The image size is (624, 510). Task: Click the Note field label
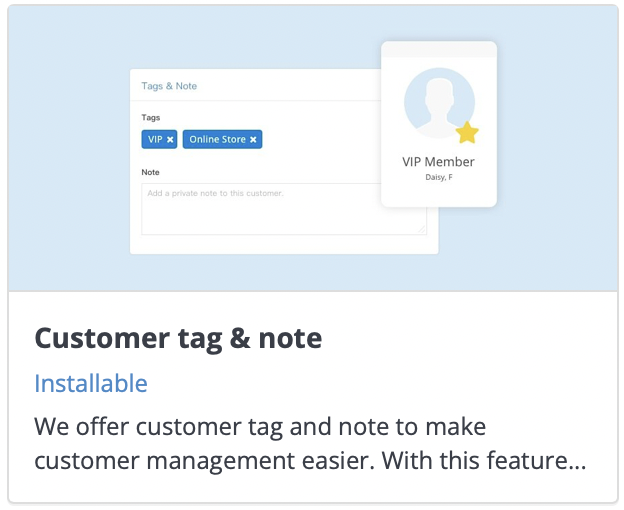point(150,172)
